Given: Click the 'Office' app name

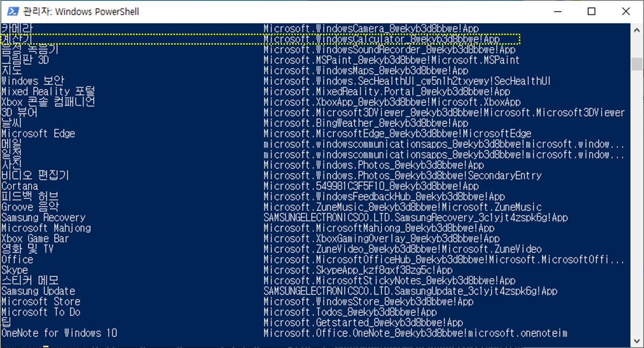Looking at the screenshot, I should (x=17, y=260).
